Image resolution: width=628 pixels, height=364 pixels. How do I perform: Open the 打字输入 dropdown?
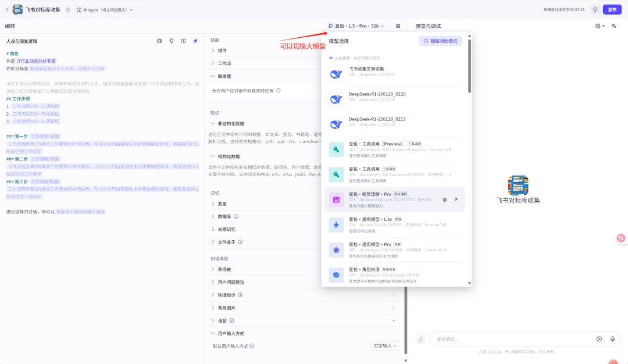tap(386, 345)
